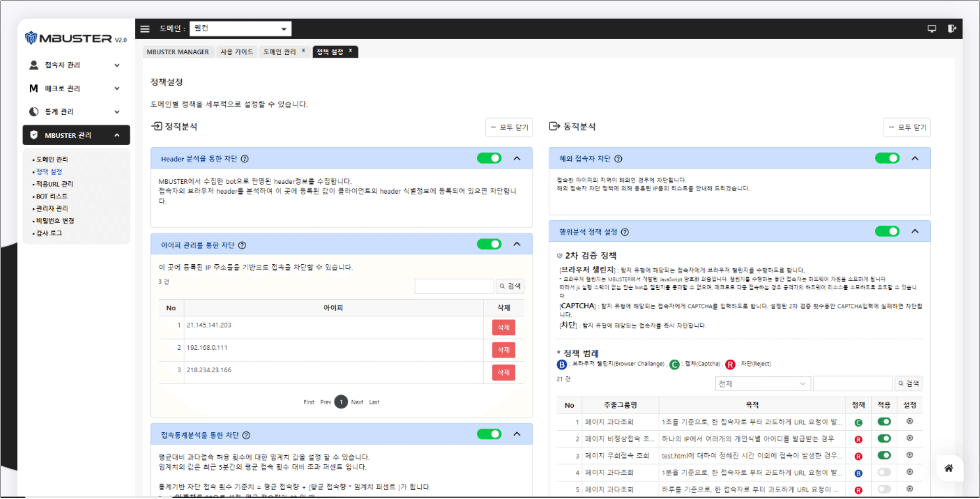Click help icon next to 해외 접속자 차단
The height and width of the screenshot is (499, 980).
point(618,159)
